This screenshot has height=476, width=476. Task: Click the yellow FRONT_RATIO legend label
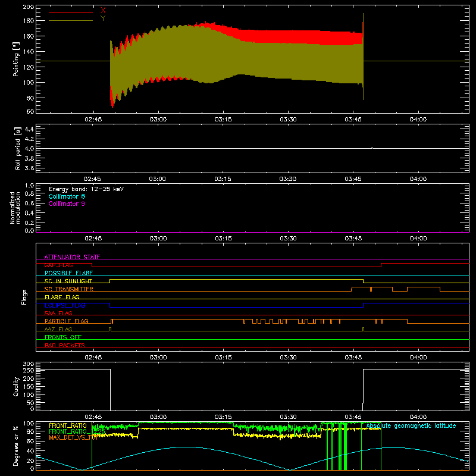click(x=68, y=425)
